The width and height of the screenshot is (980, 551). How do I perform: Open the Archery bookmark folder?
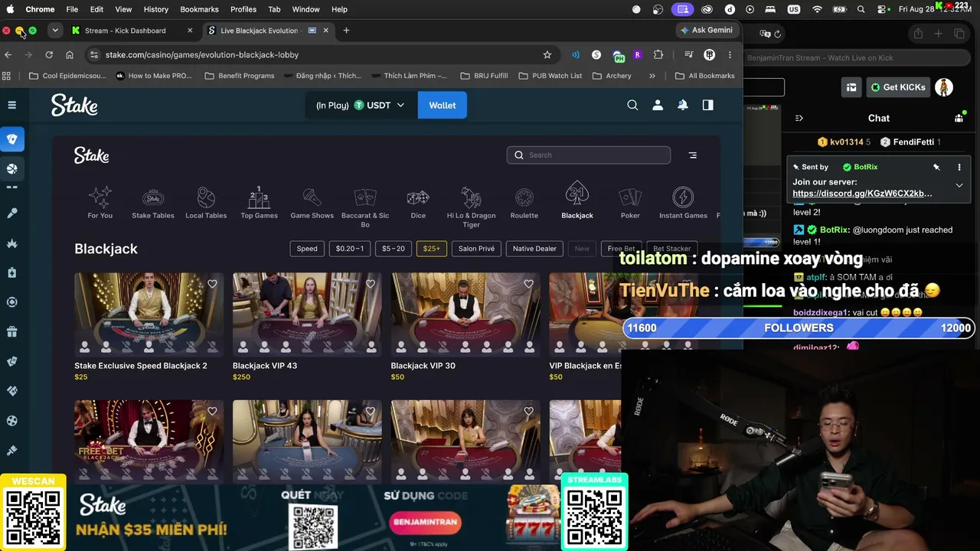point(612,76)
